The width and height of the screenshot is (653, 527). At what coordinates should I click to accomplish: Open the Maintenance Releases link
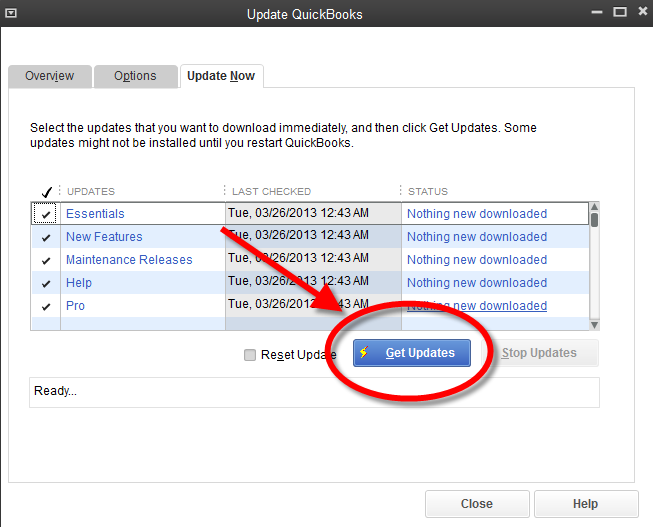[x=129, y=260]
